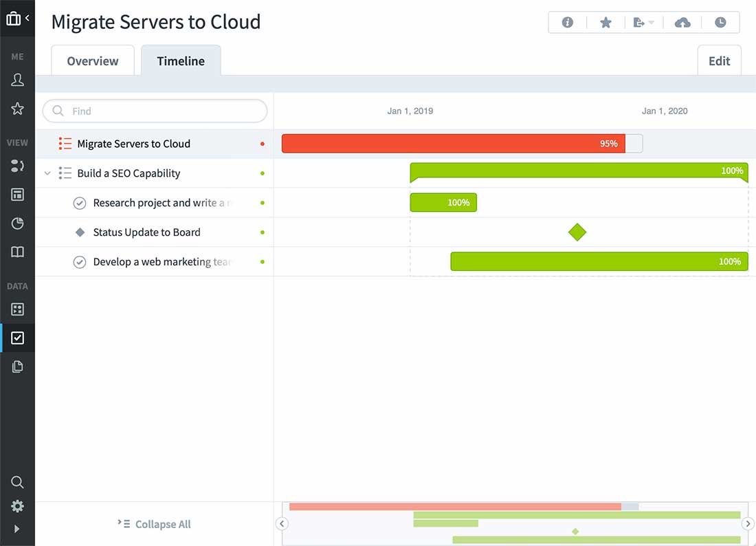Viewport: 756px width, 546px height.
Task: Open the clock history icon
Action: tap(720, 23)
